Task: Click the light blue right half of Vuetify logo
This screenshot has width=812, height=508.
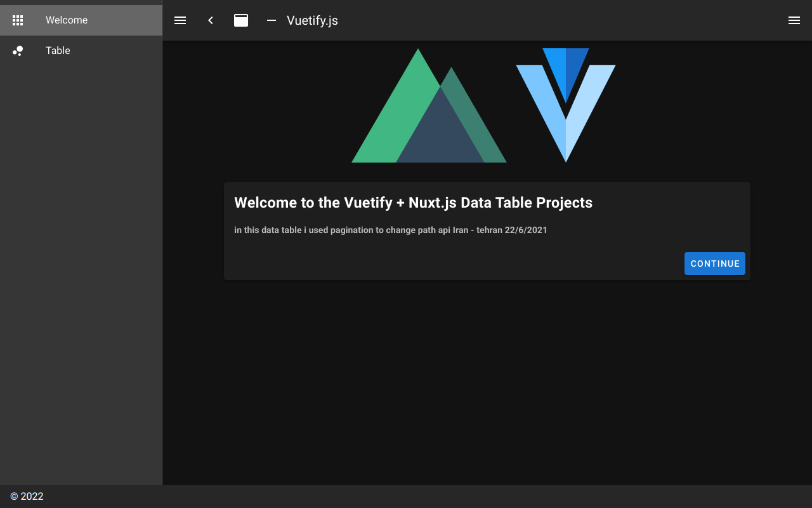Action: click(587, 102)
